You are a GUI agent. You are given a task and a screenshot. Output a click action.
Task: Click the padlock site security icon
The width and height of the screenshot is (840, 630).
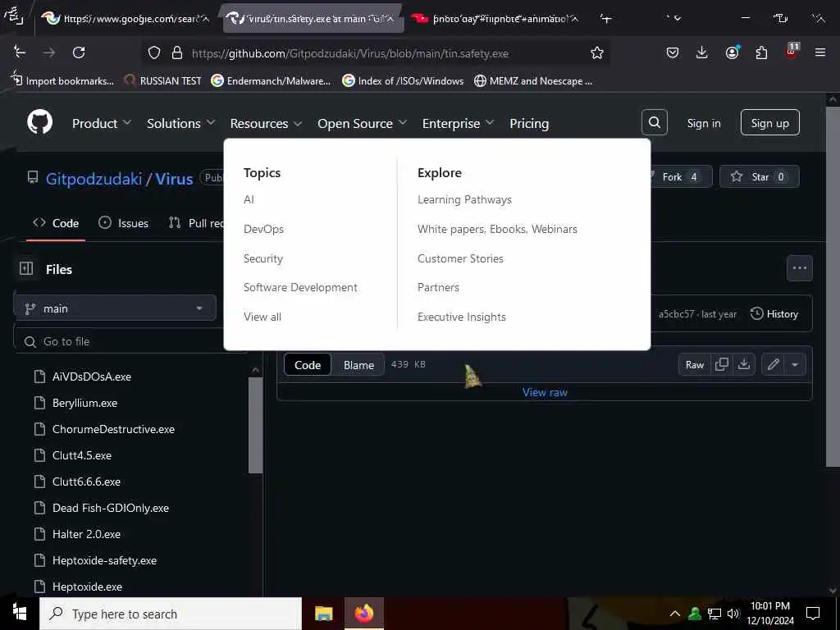pos(177,52)
